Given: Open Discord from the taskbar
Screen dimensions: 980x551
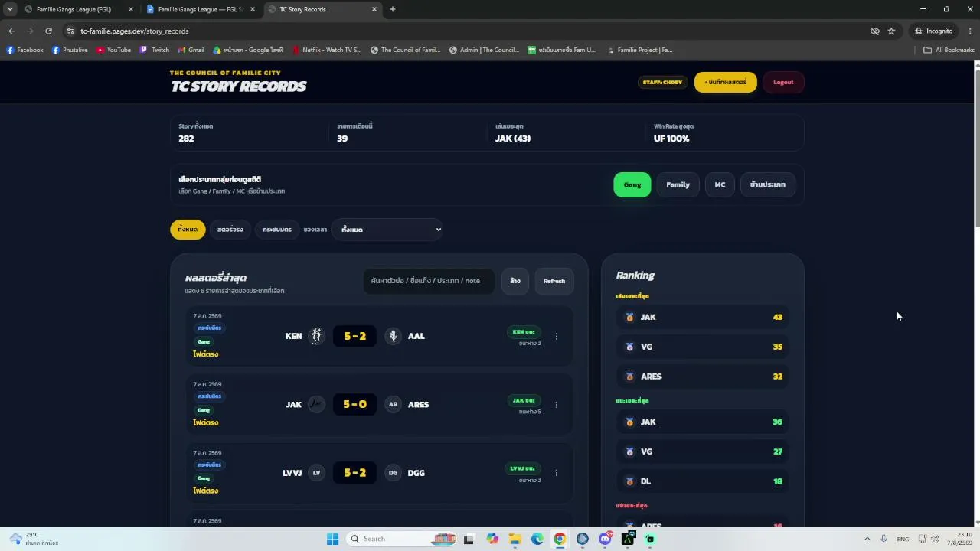Looking at the screenshot, I should [x=605, y=539].
